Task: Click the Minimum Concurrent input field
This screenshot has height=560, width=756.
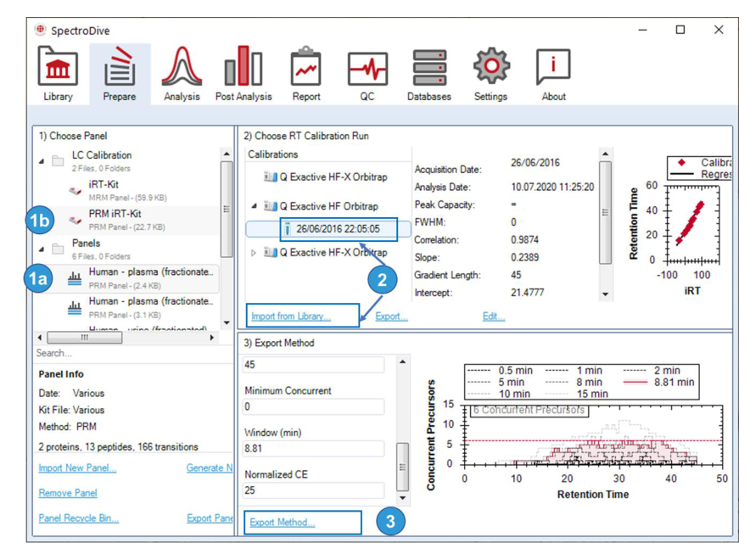Action: 313,406
